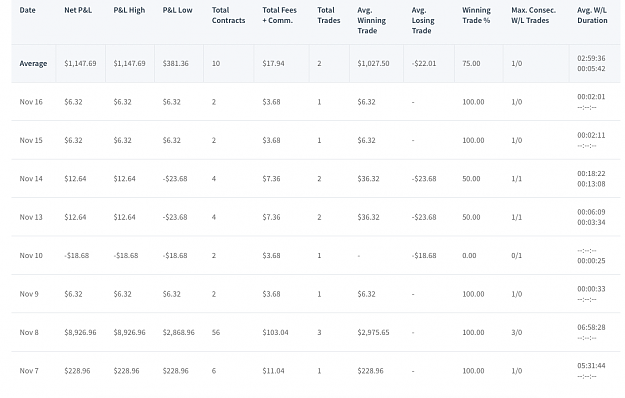
Task: Select the P&L High column header
Action: (x=129, y=10)
